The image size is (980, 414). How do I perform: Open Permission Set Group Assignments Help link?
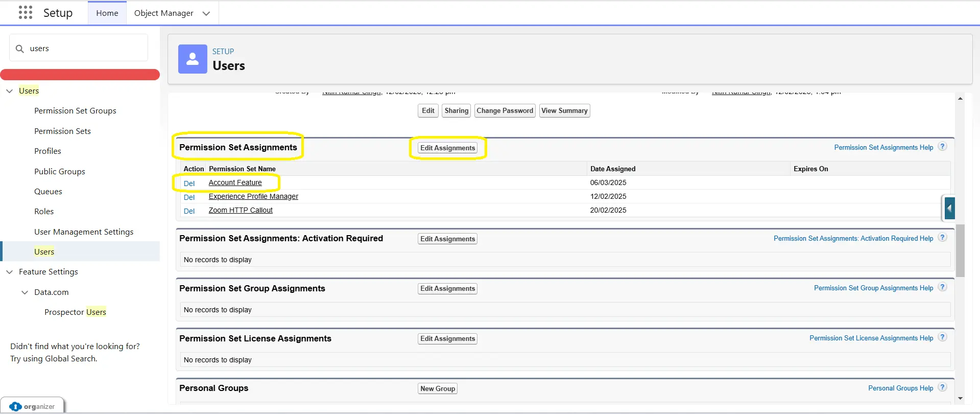tap(873, 288)
